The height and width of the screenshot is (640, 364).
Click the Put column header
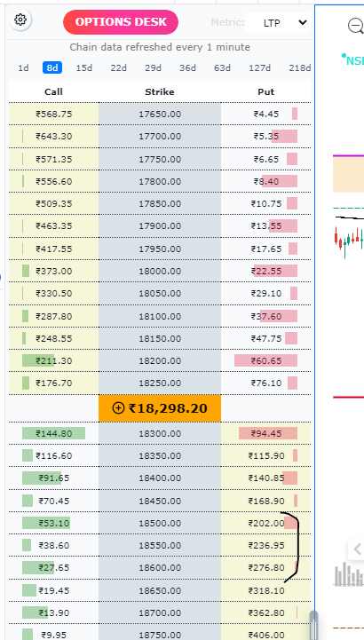point(266,91)
